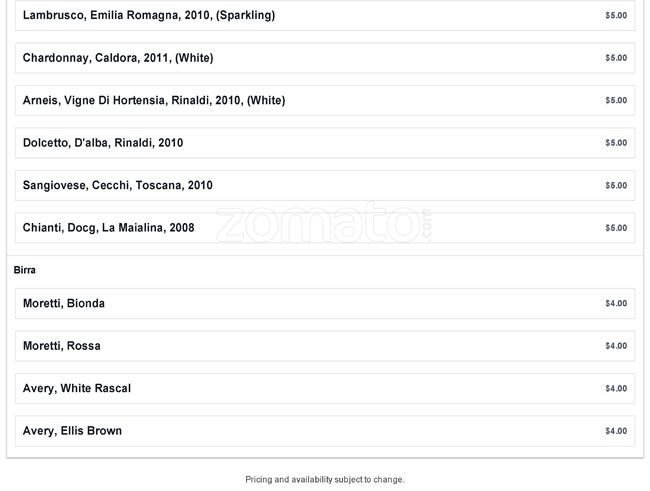Click the Birra section heading
Image resolution: width=650 pixels, height=491 pixels.
click(25, 270)
